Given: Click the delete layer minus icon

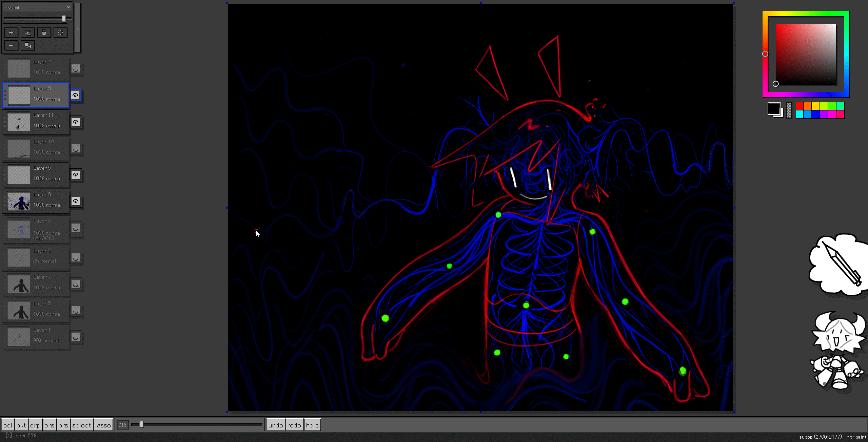Looking at the screenshot, I should coord(11,45).
